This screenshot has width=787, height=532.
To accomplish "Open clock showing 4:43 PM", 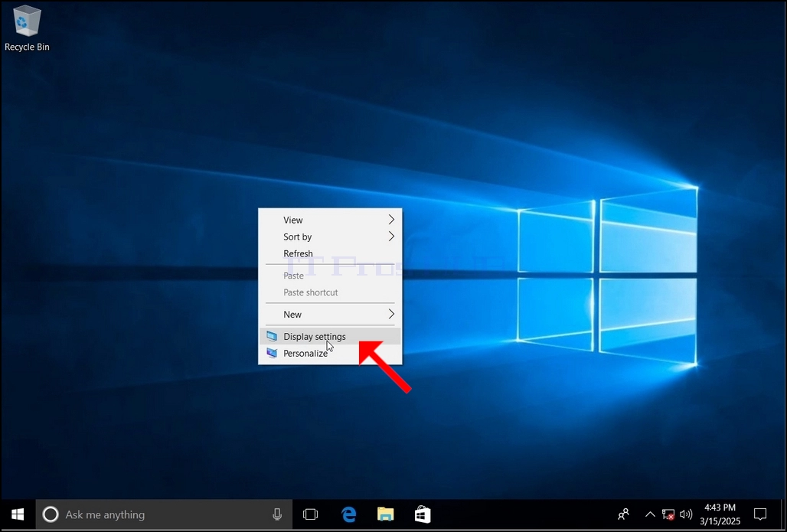I will [x=720, y=514].
